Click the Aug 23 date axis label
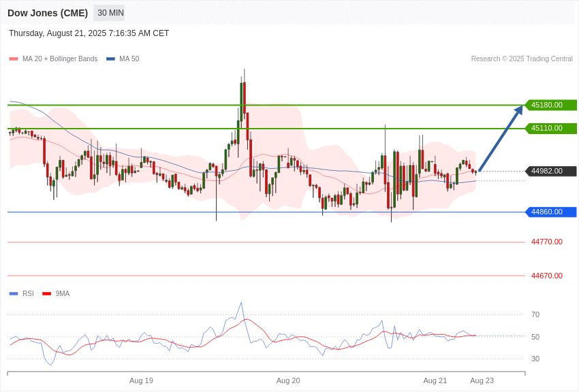Screen dimensions: 579x392 (x=482, y=380)
